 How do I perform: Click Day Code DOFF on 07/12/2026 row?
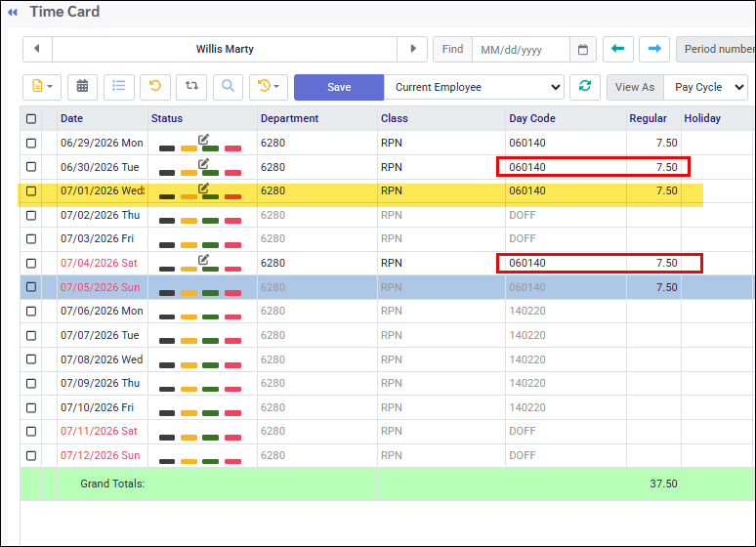point(523,455)
